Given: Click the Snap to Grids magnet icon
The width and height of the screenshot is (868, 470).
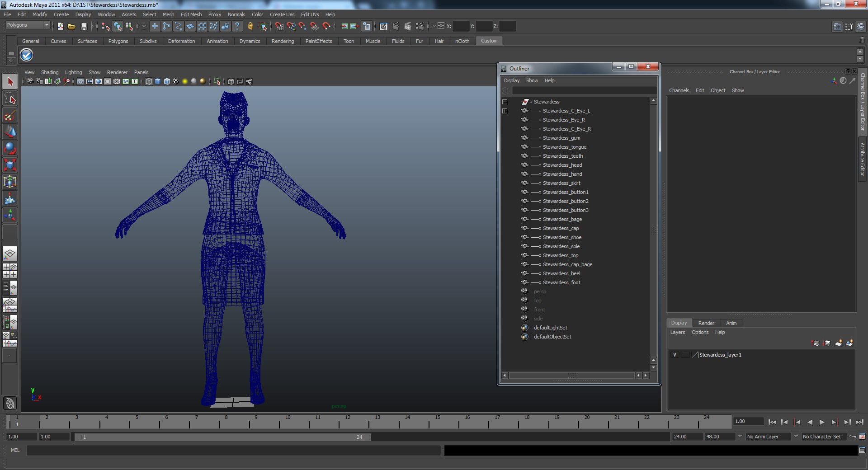Looking at the screenshot, I should click(x=279, y=26).
